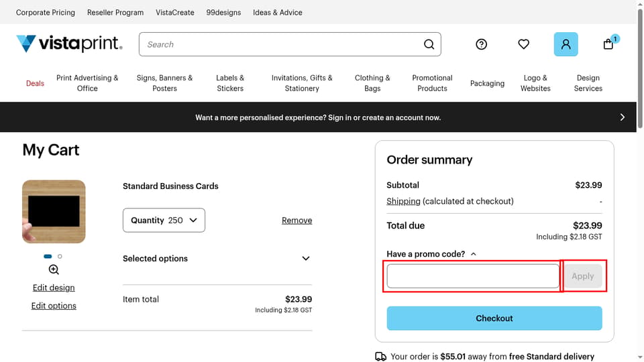This screenshot has height=362, width=644.
Task: Expand the Selected options section
Action: click(x=217, y=259)
